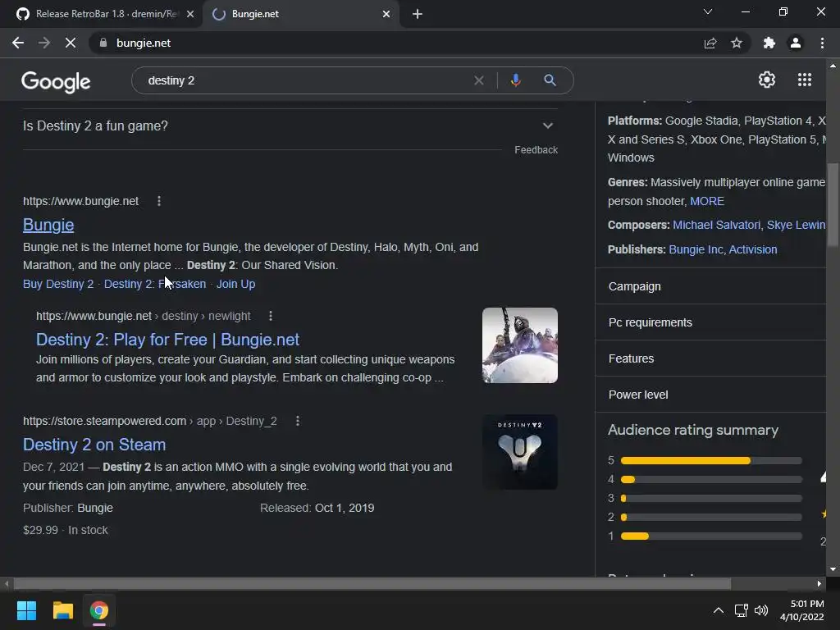Image resolution: width=840 pixels, height=630 pixels.
Task: Open more options for newlight result
Action: (x=271, y=316)
